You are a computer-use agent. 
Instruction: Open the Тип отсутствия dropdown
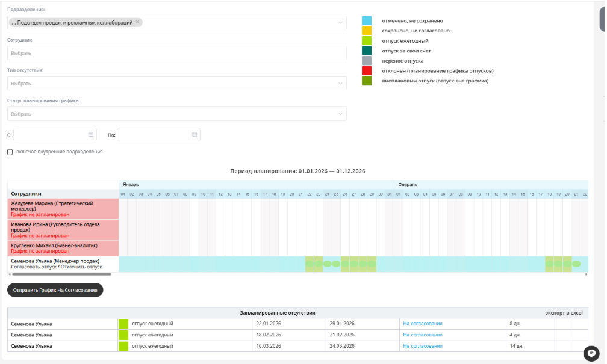pyautogui.click(x=176, y=83)
